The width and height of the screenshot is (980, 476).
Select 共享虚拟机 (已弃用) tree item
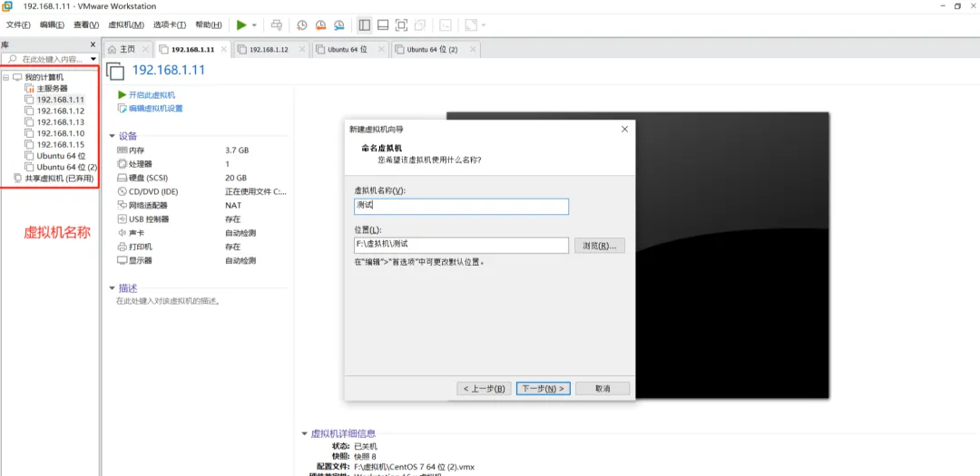(x=59, y=178)
